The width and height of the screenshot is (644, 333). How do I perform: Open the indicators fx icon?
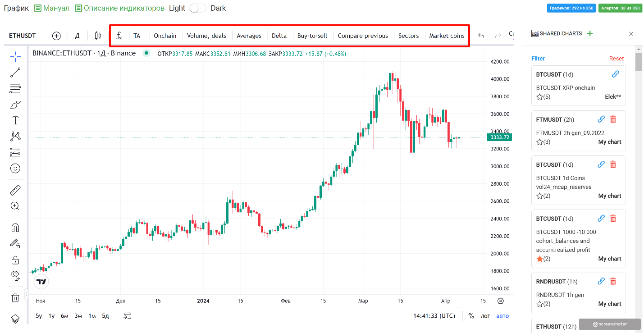(119, 36)
